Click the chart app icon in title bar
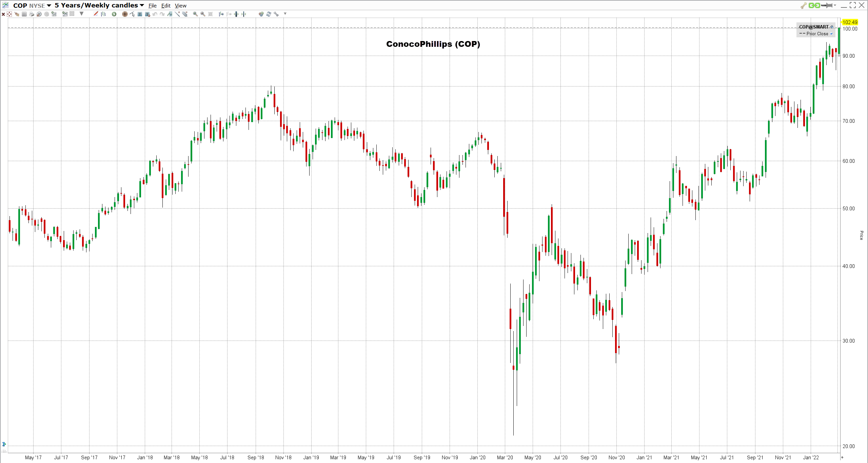This screenshot has height=463, width=868. (5, 5)
